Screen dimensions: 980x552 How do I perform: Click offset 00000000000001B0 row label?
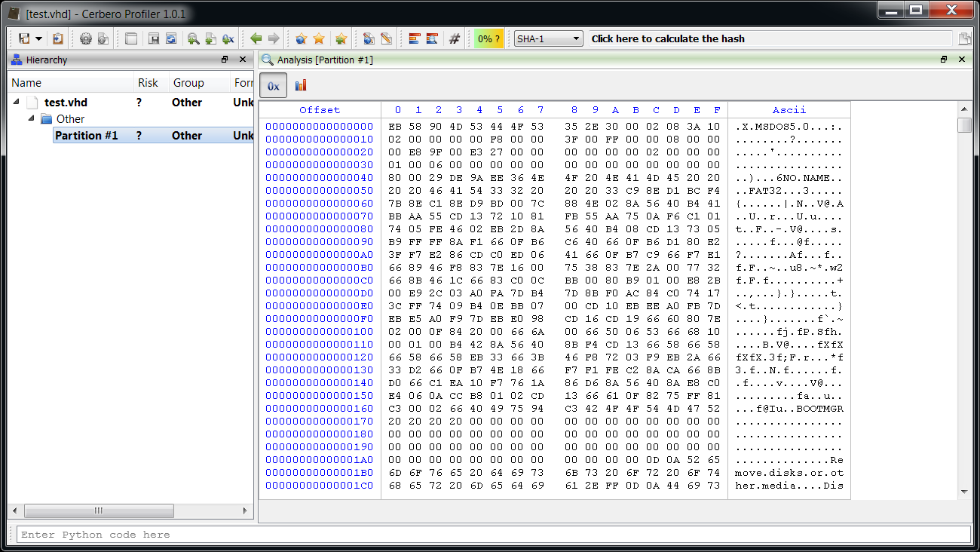tap(320, 472)
